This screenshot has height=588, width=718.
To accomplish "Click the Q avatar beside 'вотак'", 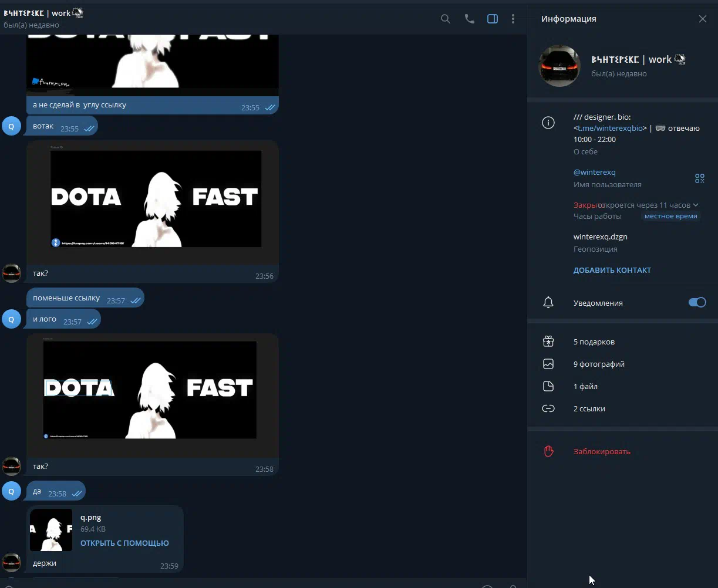I will pos(11,126).
